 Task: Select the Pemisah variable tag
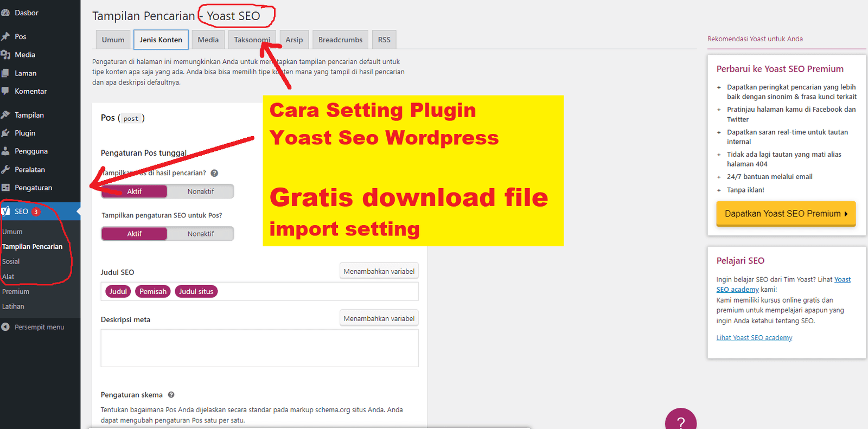click(x=153, y=291)
